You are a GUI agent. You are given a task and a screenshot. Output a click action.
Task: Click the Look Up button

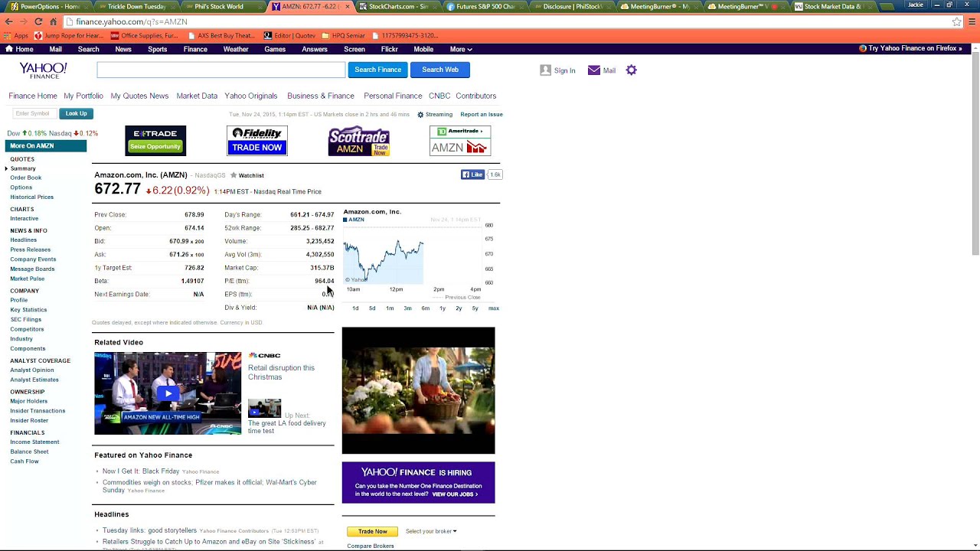76,113
